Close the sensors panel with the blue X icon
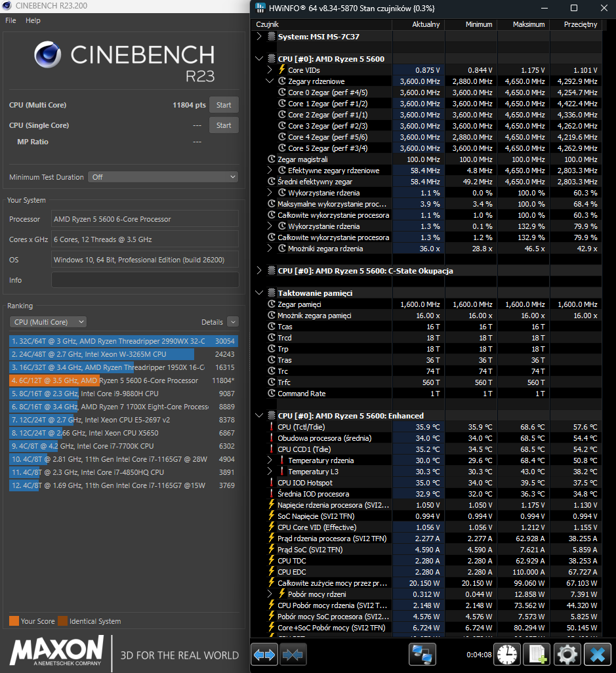This screenshot has width=616, height=673. 597,655
